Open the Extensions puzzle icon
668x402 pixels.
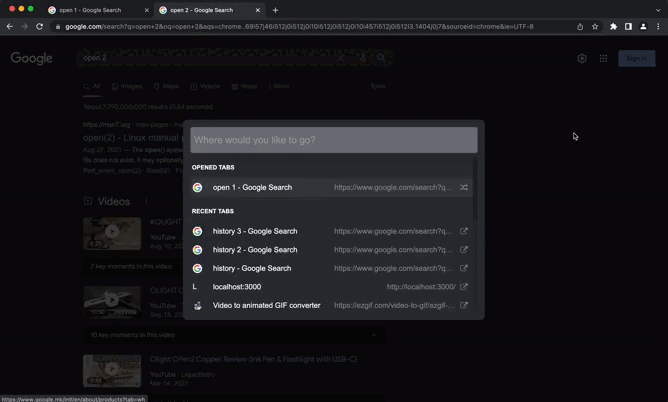pos(613,26)
